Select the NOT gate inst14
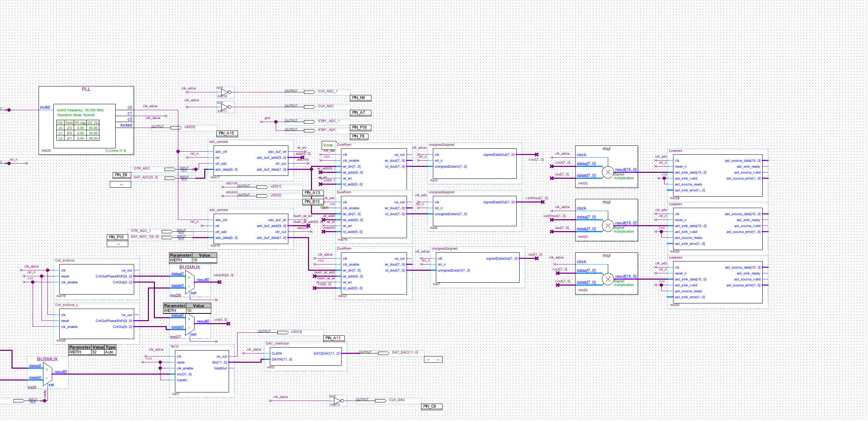 [x=225, y=92]
